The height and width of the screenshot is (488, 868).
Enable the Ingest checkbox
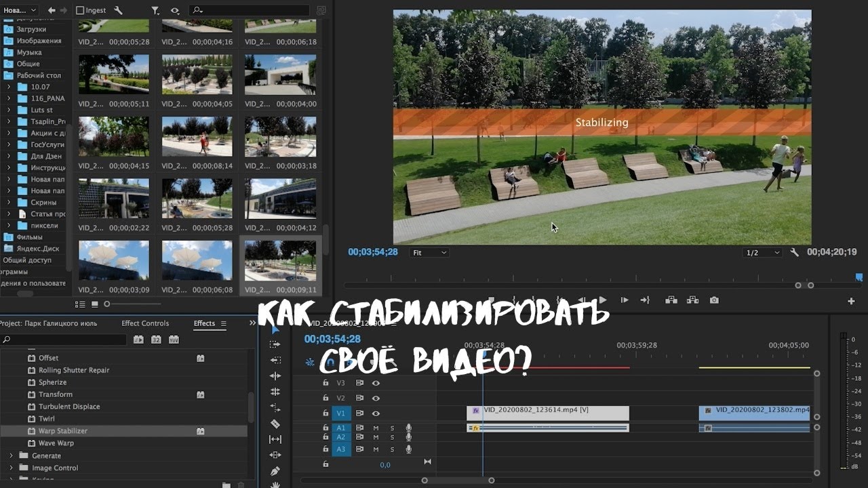pos(80,10)
